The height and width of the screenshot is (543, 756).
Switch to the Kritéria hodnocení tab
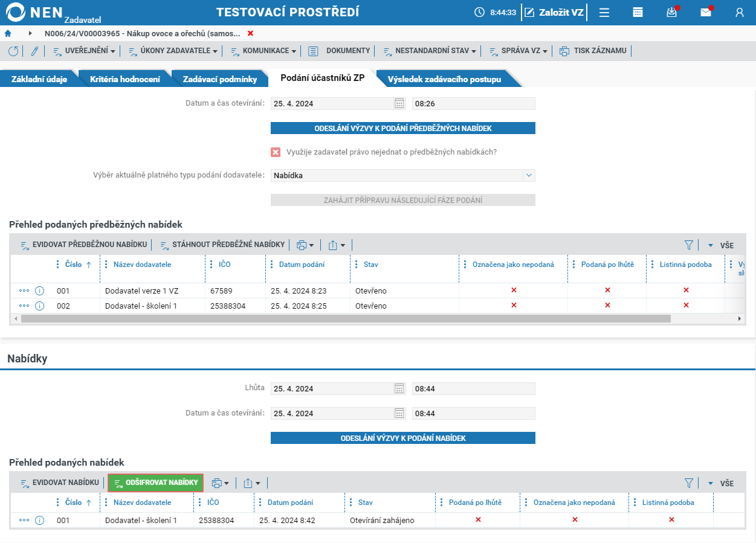pos(125,79)
